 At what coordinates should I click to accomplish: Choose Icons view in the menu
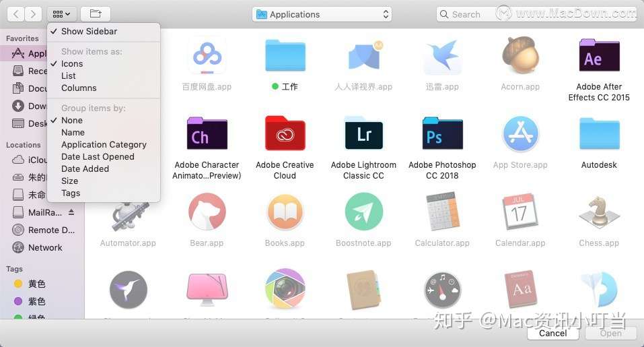click(x=104, y=64)
